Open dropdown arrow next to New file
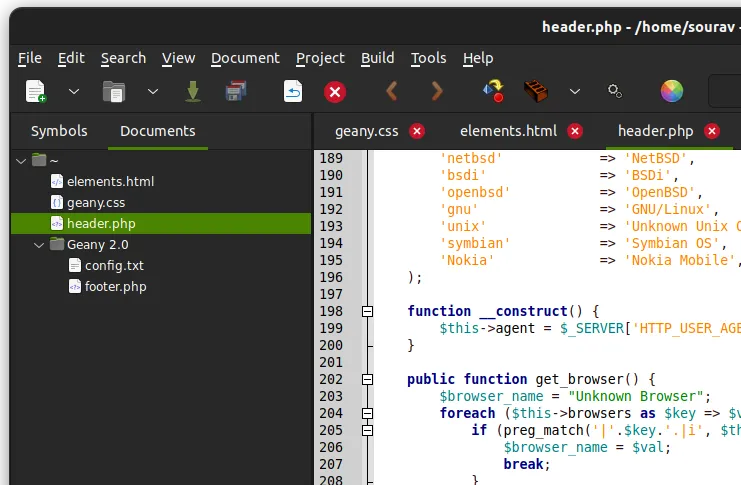741x485 pixels. pyautogui.click(x=74, y=92)
